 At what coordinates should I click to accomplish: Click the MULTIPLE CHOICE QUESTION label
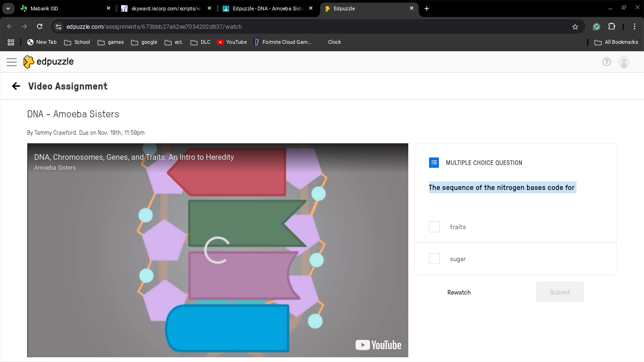pyautogui.click(x=484, y=163)
